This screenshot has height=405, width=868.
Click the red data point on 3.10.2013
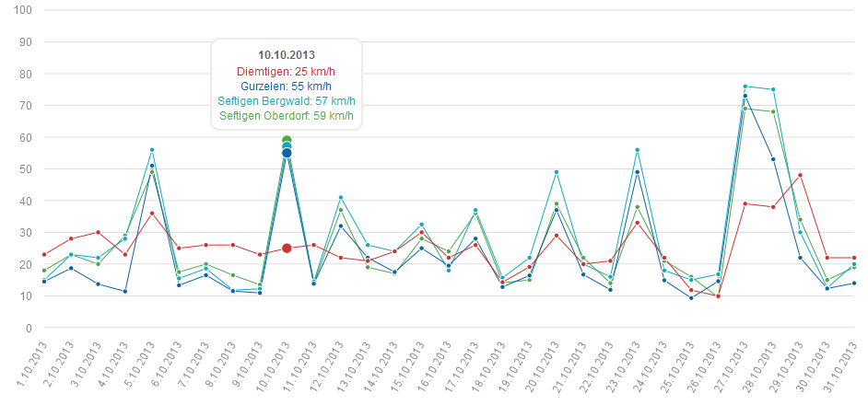[98, 232]
